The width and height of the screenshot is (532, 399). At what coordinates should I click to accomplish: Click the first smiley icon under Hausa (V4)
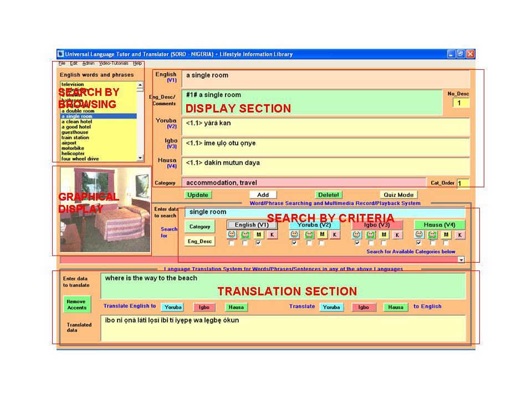click(420, 235)
